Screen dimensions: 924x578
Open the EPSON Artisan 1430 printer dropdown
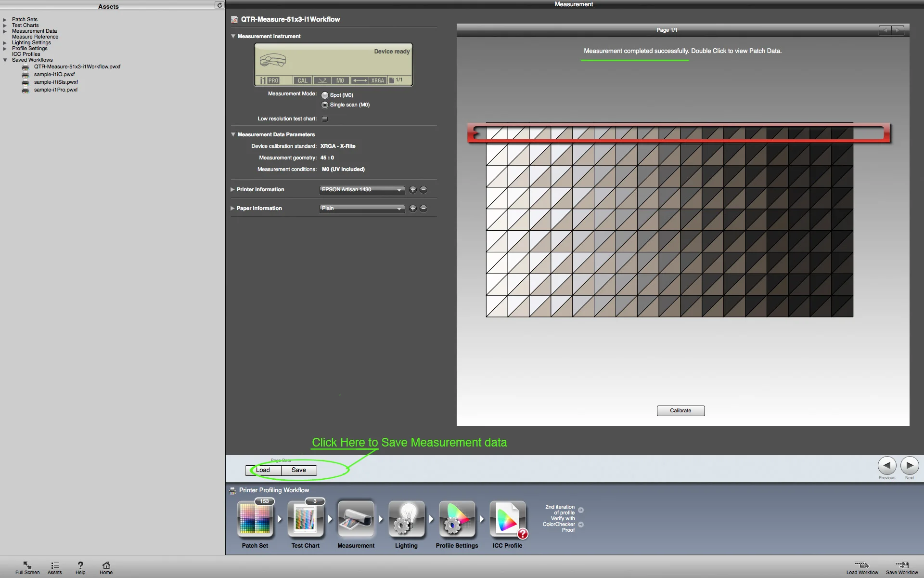[361, 190]
